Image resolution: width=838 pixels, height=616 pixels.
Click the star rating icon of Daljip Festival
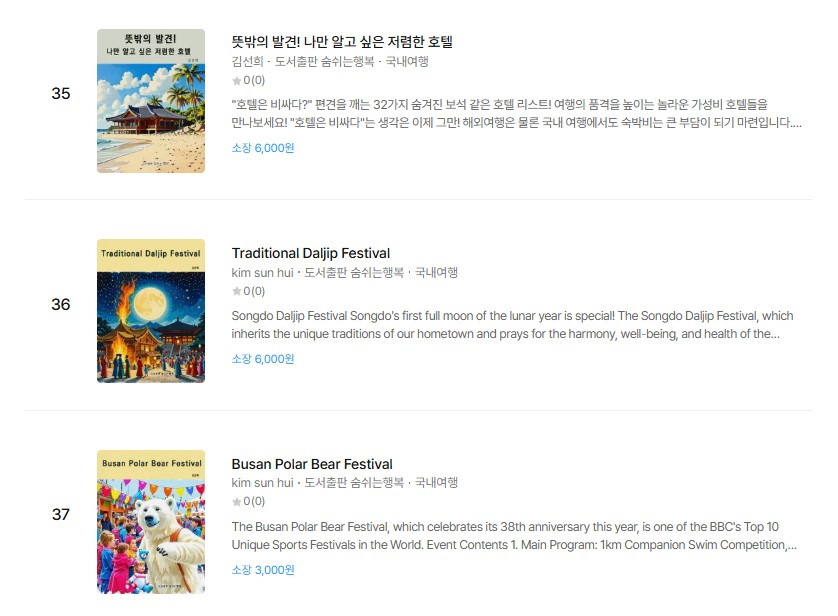pyautogui.click(x=237, y=291)
